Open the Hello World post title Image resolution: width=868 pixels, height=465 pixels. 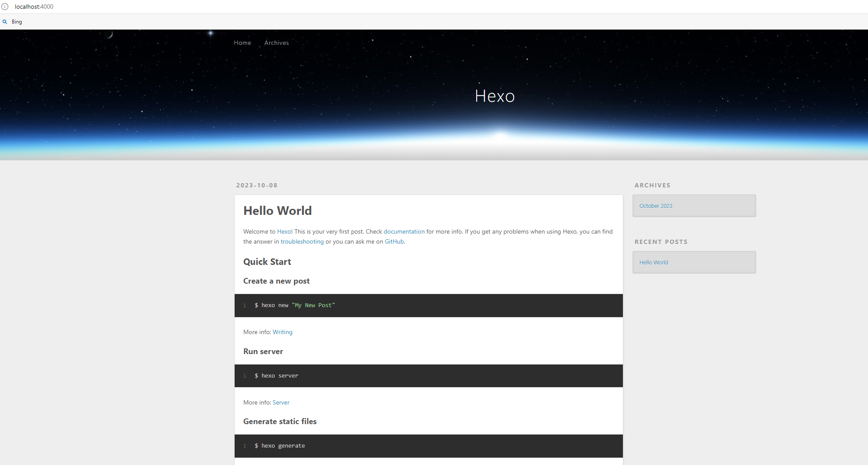tap(277, 211)
